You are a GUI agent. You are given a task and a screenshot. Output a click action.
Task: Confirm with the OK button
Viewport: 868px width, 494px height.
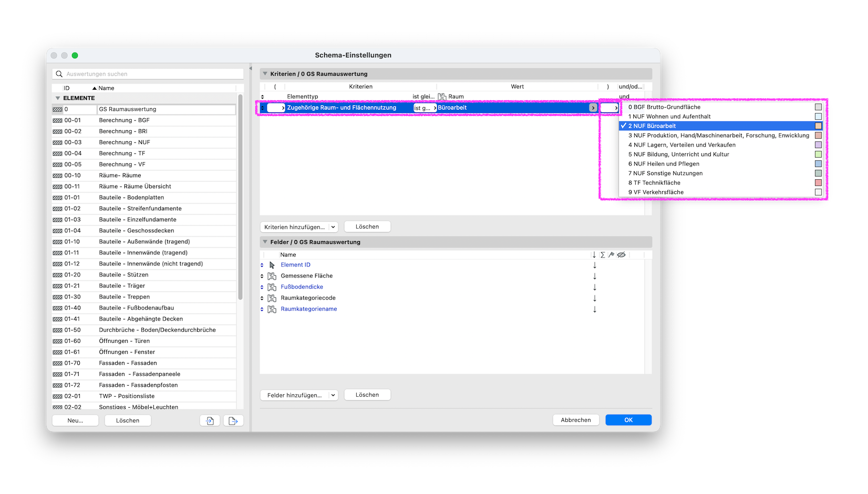point(628,420)
